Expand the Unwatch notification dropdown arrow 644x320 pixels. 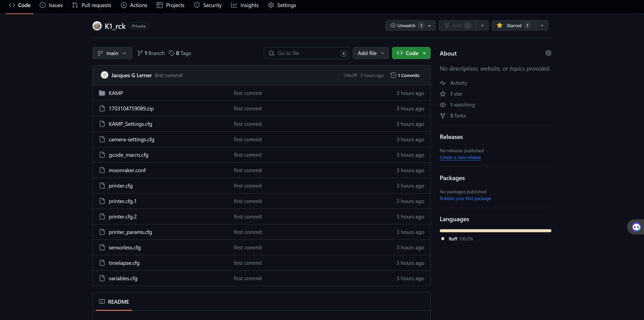point(430,26)
